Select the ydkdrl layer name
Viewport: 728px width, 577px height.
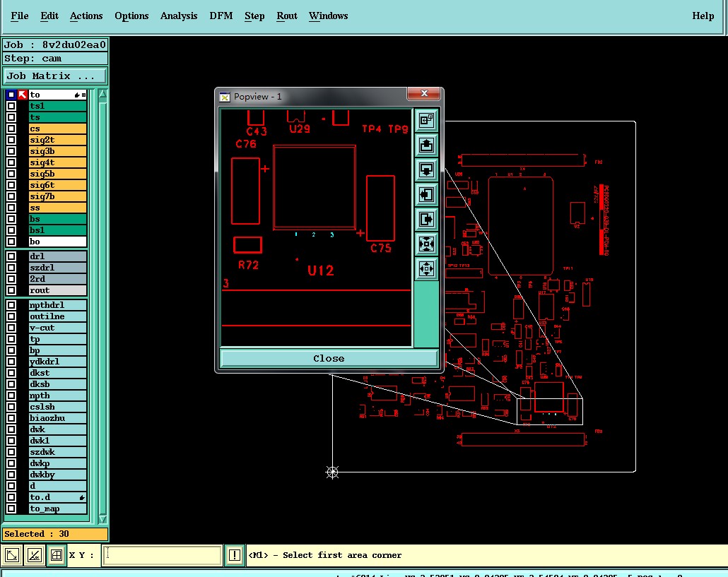(x=57, y=362)
